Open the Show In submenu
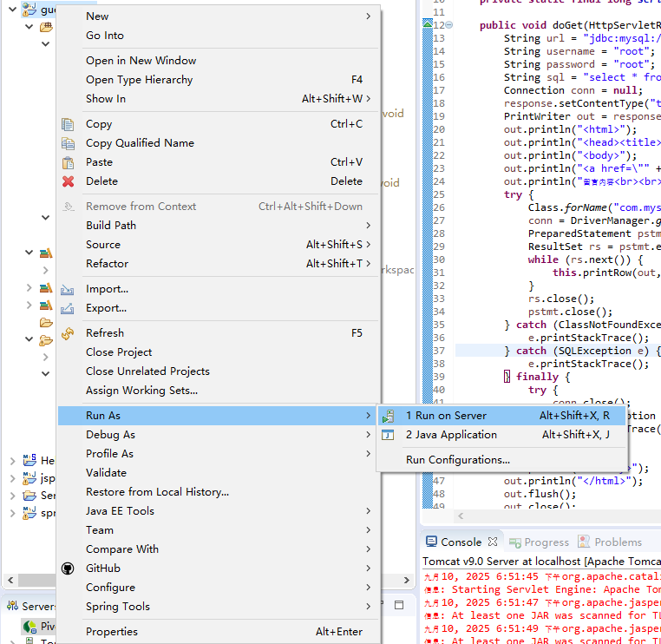This screenshot has height=644, width=661. [219, 99]
